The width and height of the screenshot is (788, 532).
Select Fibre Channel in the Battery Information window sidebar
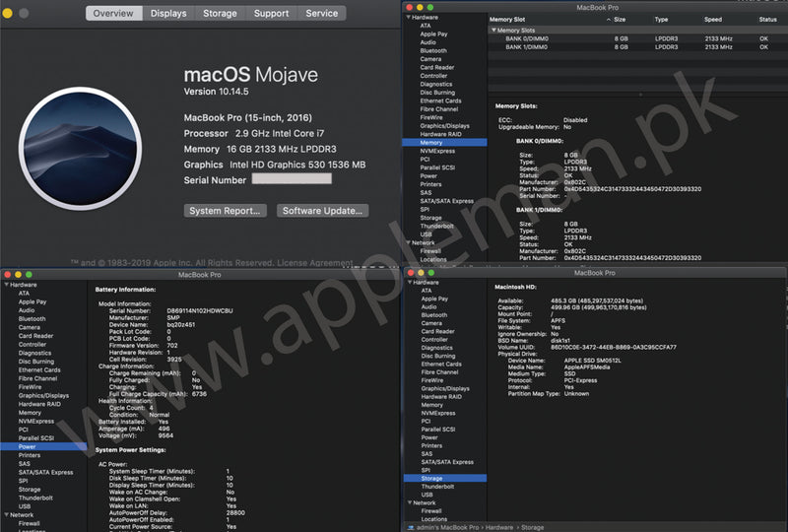(x=37, y=378)
